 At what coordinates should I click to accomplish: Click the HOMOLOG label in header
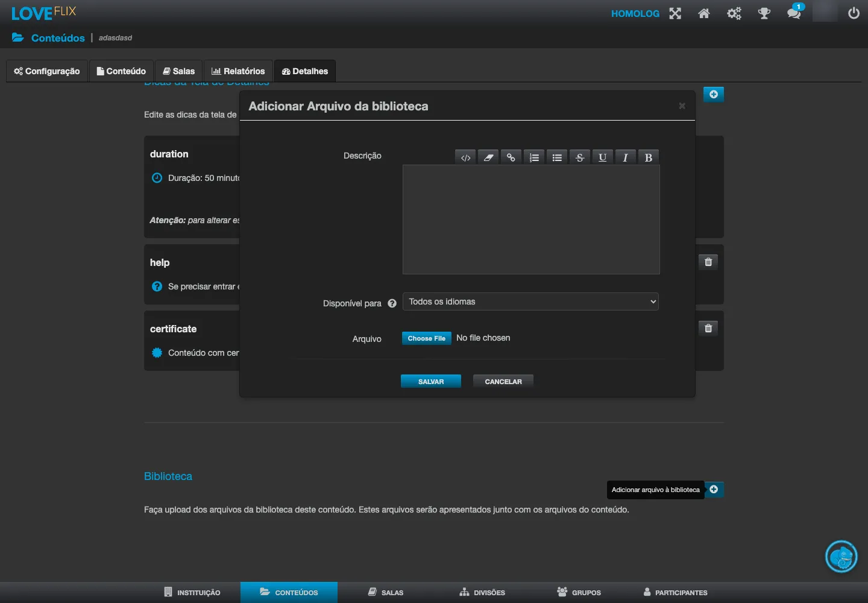635,13
